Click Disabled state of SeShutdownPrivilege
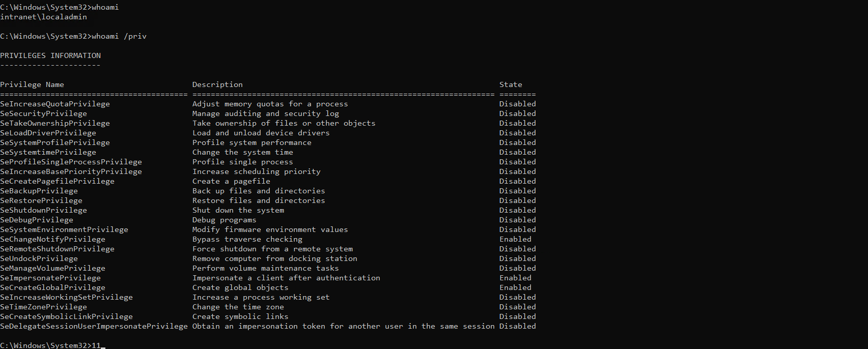Screen dimensions: 868x349 (517, 210)
